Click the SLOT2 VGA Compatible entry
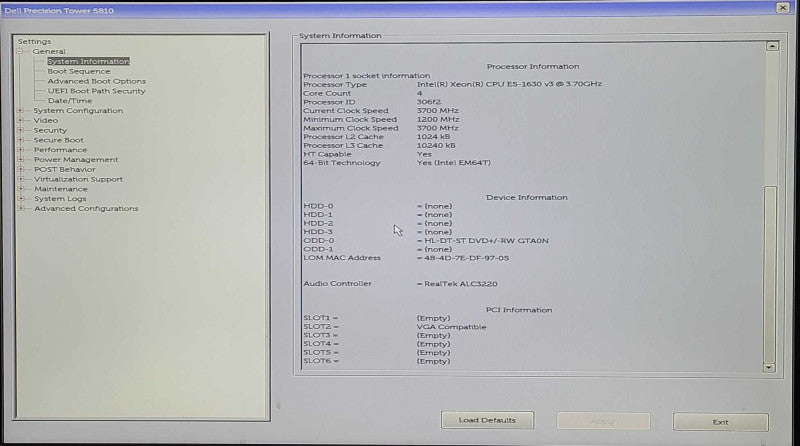800x446 pixels. 452,327
